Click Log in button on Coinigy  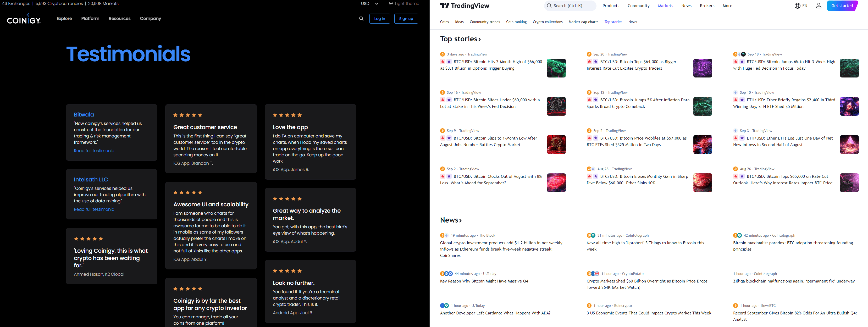379,19
